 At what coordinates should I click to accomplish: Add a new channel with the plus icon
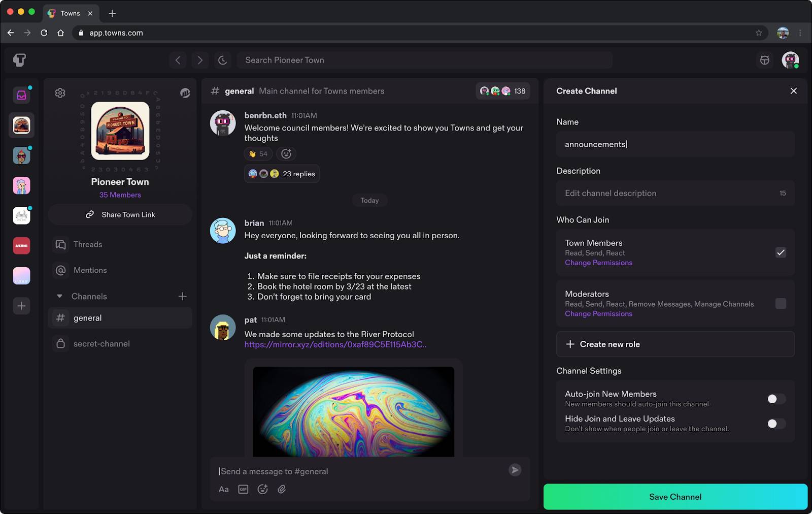click(x=183, y=296)
